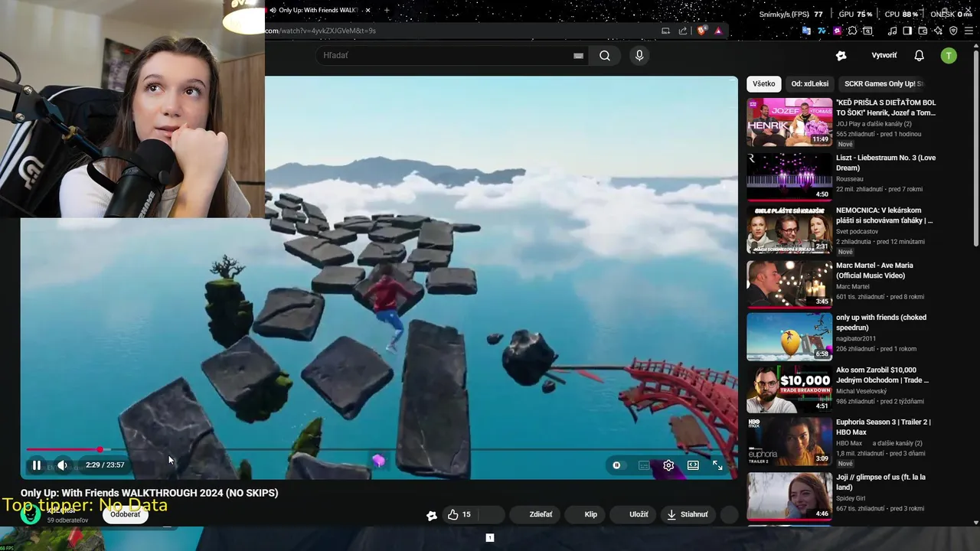Open the Leo AI sparkle icon in toolbar
The width and height of the screenshot is (980, 551).
(938, 31)
